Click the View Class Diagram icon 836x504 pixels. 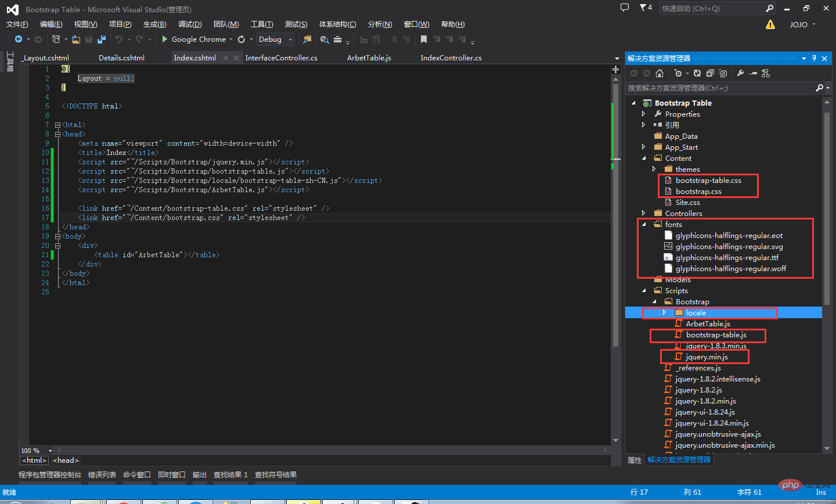point(766,73)
